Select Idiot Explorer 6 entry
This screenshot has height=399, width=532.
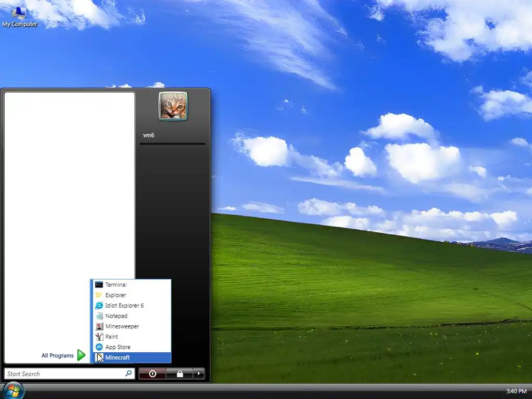(x=132, y=305)
